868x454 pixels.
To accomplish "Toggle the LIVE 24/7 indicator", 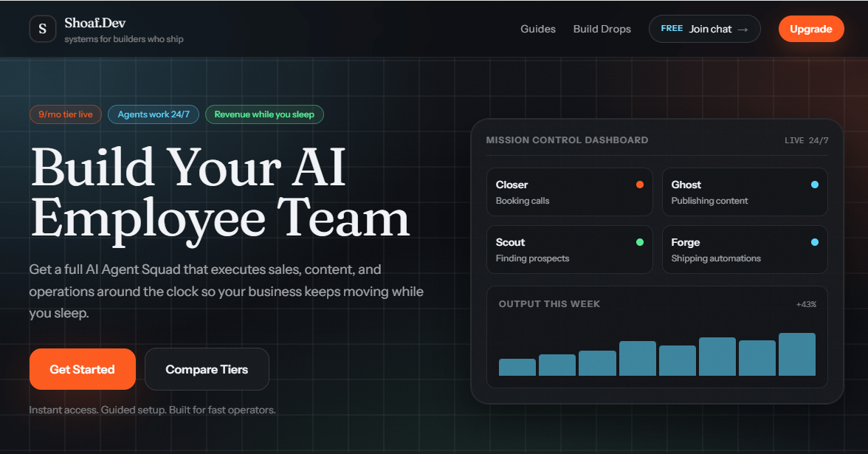I will pyautogui.click(x=805, y=140).
